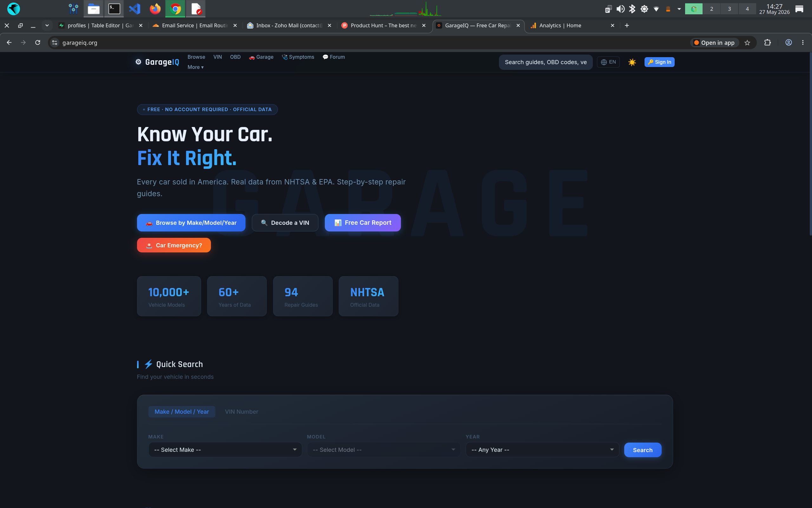Click the Open in app button
Viewport: 812px width, 508px height.
714,43
